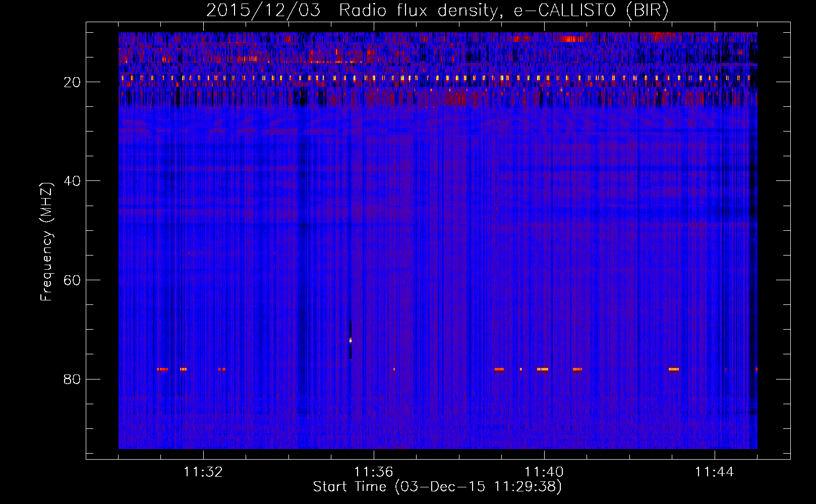
Task: Click the 40 frequency tick label
Action: (73, 181)
